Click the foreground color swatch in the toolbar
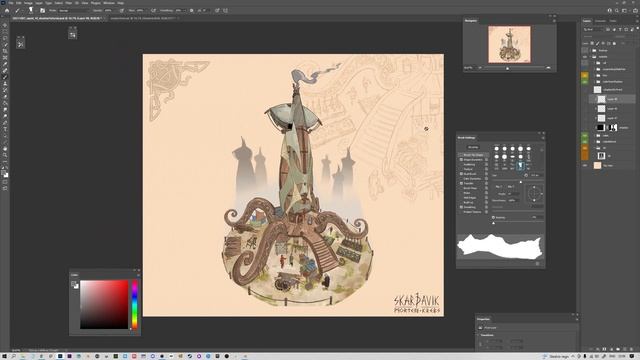Viewport: 640px width, 360px height. pyautogui.click(x=4, y=173)
